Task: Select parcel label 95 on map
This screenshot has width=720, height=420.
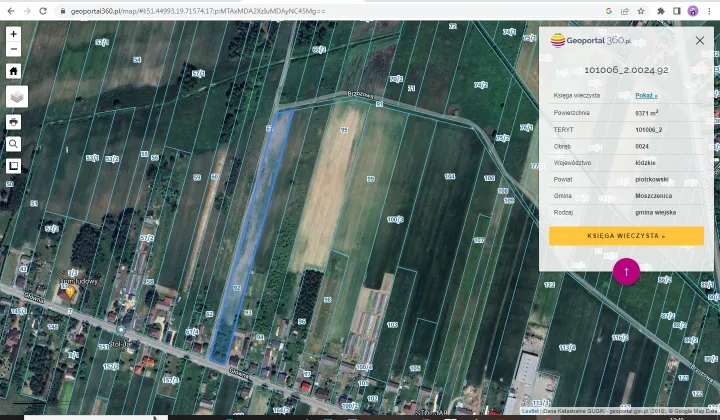Action: 344,130
